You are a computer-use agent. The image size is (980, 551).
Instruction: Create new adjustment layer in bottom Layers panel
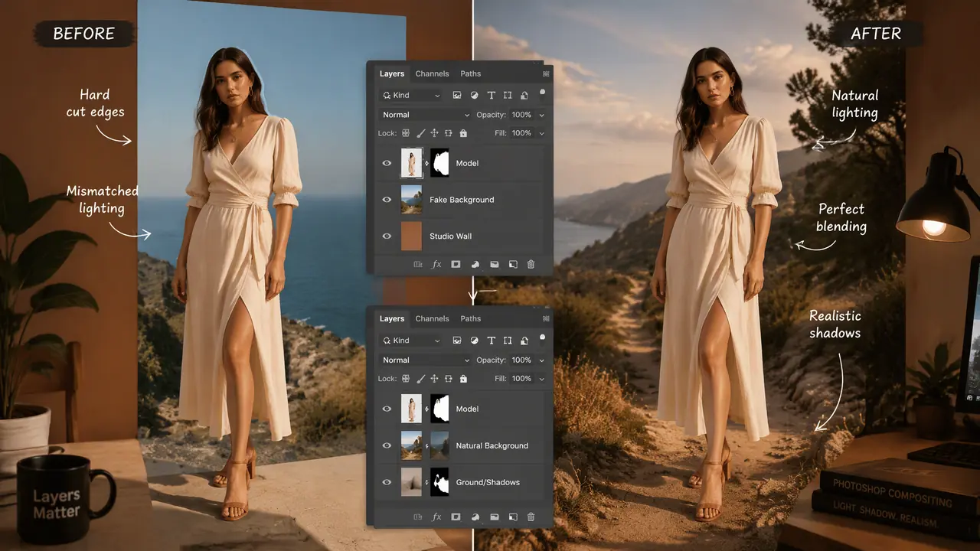tap(475, 517)
